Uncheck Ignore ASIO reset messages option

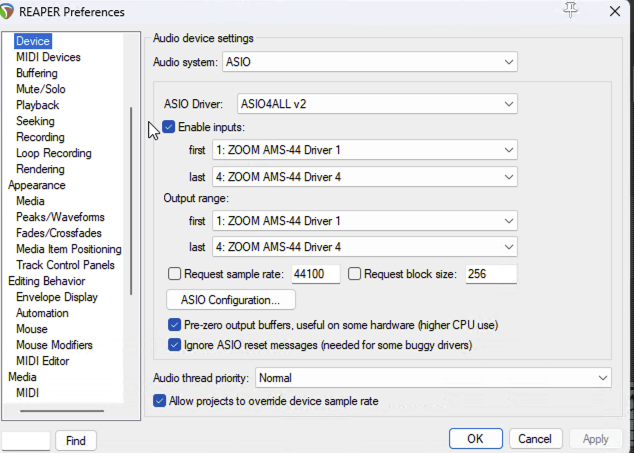pyautogui.click(x=175, y=344)
